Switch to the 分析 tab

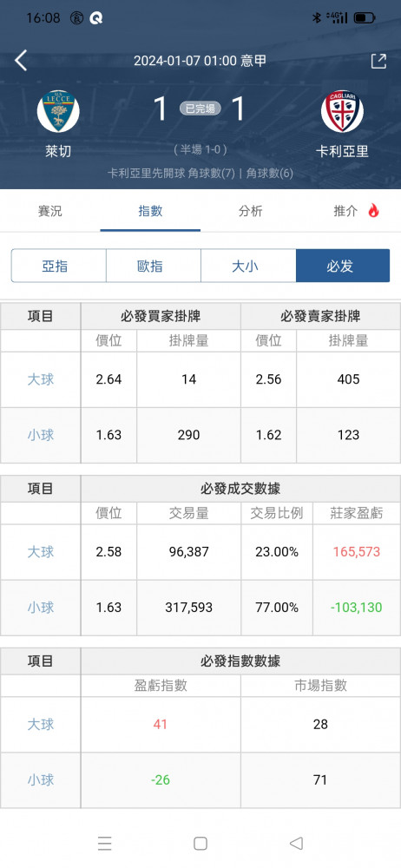click(x=250, y=211)
